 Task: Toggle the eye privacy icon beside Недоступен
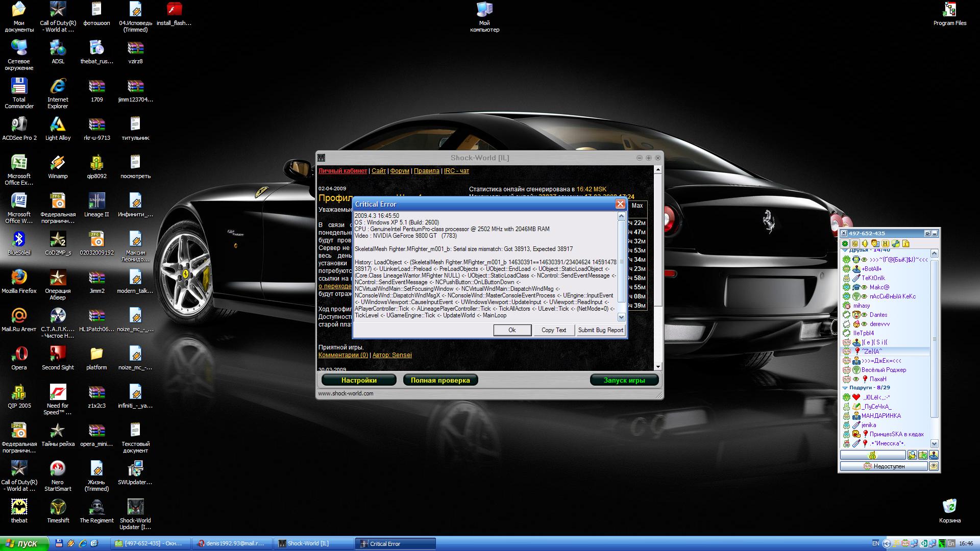[x=934, y=466]
